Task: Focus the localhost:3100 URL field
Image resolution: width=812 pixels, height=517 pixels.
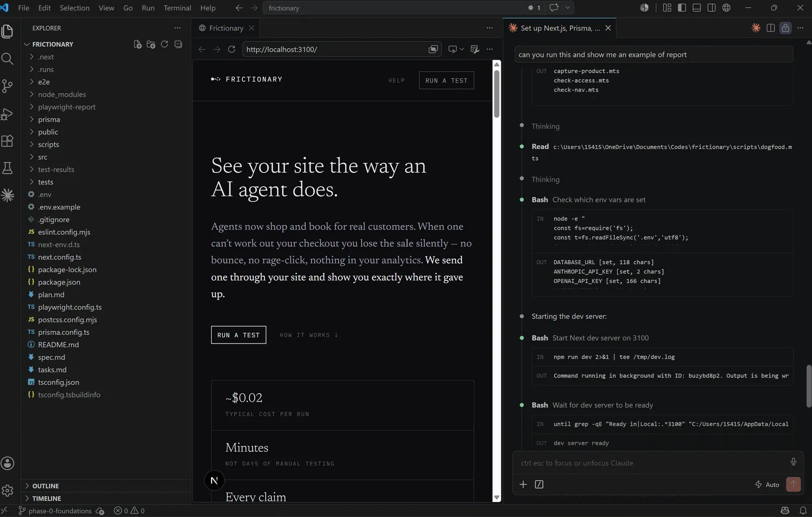Action: 336,49
